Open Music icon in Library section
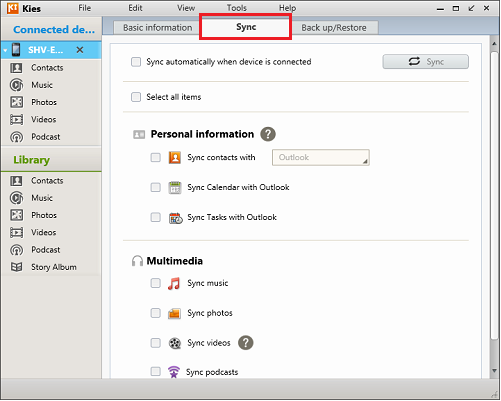 point(16,198)
